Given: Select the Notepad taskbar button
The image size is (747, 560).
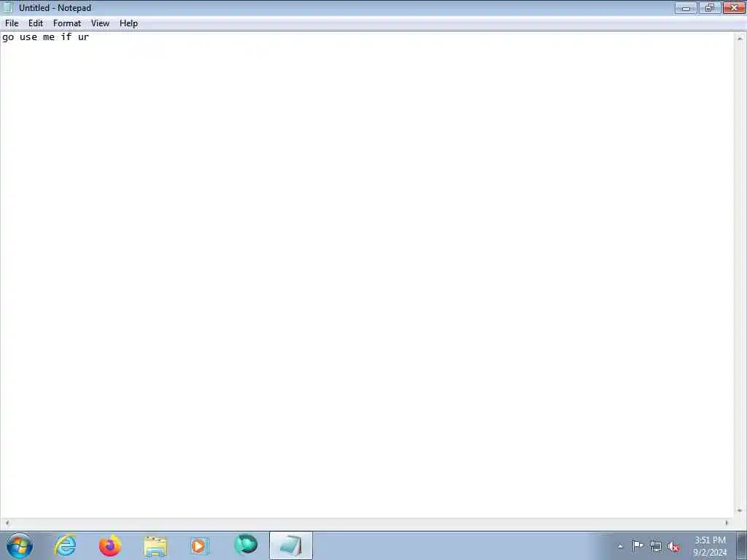Looking at the screenshot, I should [290, 545].
